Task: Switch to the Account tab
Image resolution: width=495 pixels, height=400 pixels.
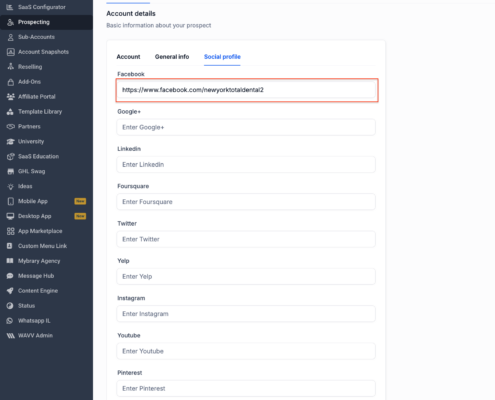Action: pyautogui.click(x=128, y=57)
